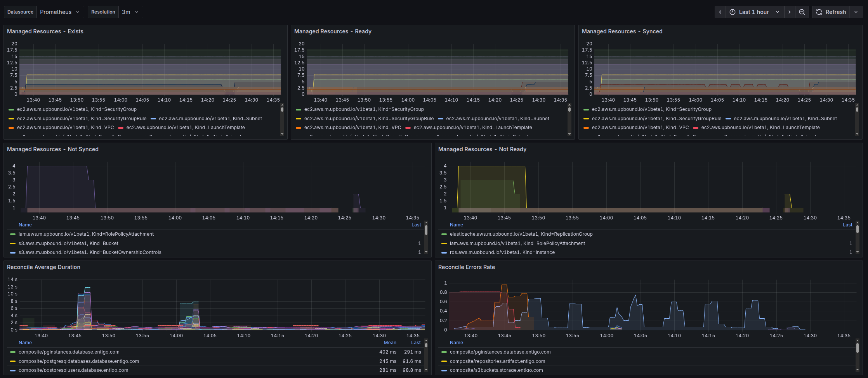Toggle SecurityGroup series in Exists panel legend
The width and height of the screenshot is (868, 378).
(x=76, y=109)
